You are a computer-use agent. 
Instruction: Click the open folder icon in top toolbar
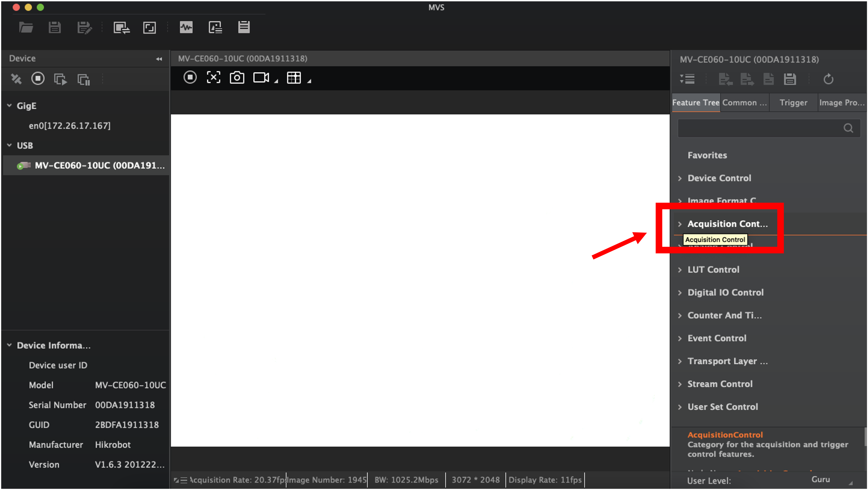[x=26, y=27]
